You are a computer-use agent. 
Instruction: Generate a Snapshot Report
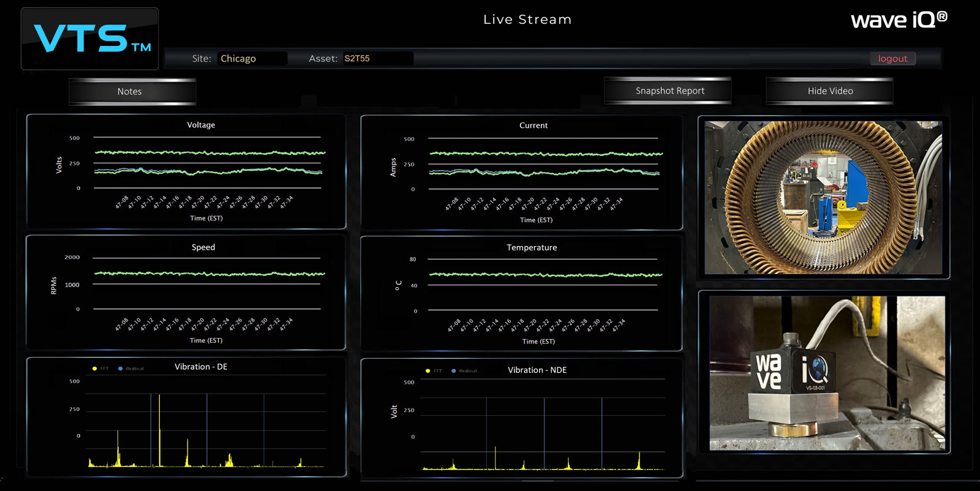668,91
